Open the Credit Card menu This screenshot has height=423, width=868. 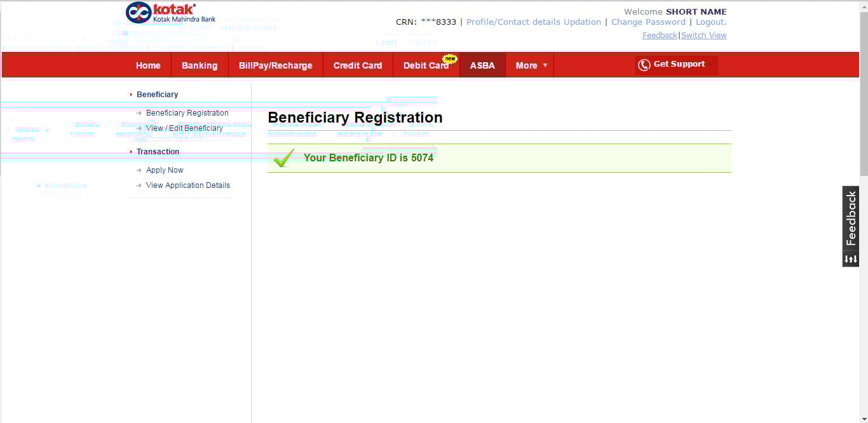click(x=358, y=65)
